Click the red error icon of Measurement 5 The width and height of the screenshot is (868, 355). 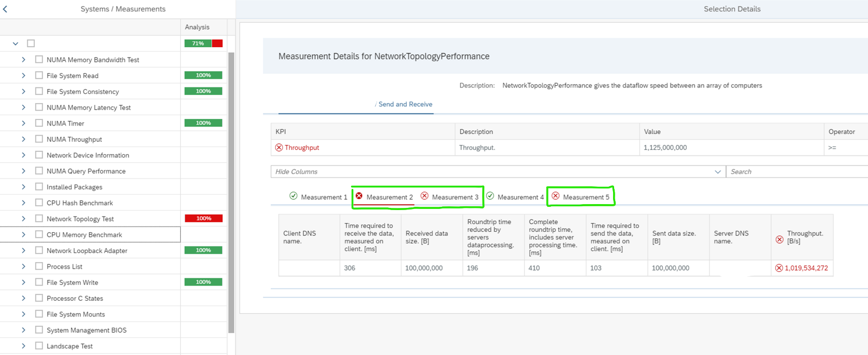pyautogui.click(x=556, y=196)
